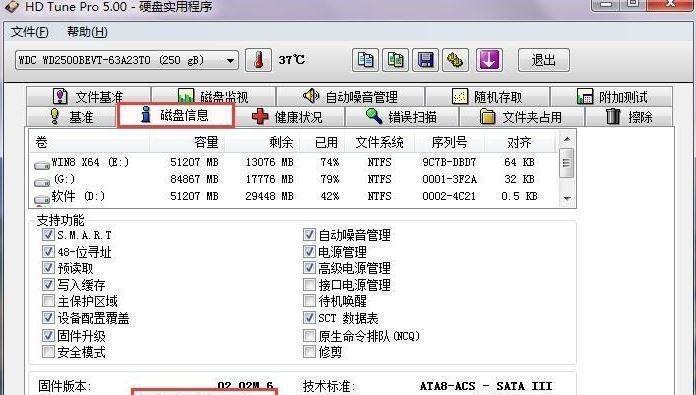This screenshot has height=395, width=696.
Task: Click the 退出 exit button
Action: coord(544,60)
